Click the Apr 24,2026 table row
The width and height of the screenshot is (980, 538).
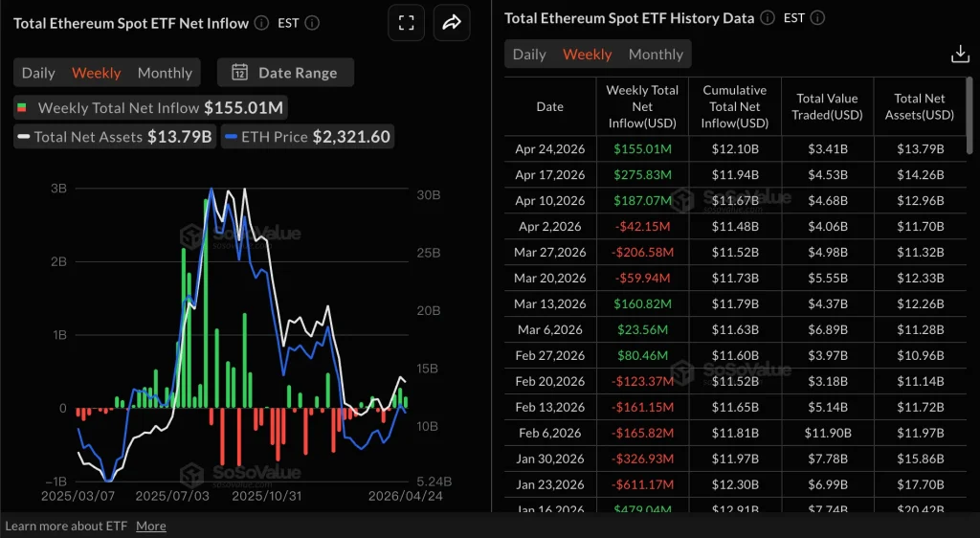click(x=735, y=148)
